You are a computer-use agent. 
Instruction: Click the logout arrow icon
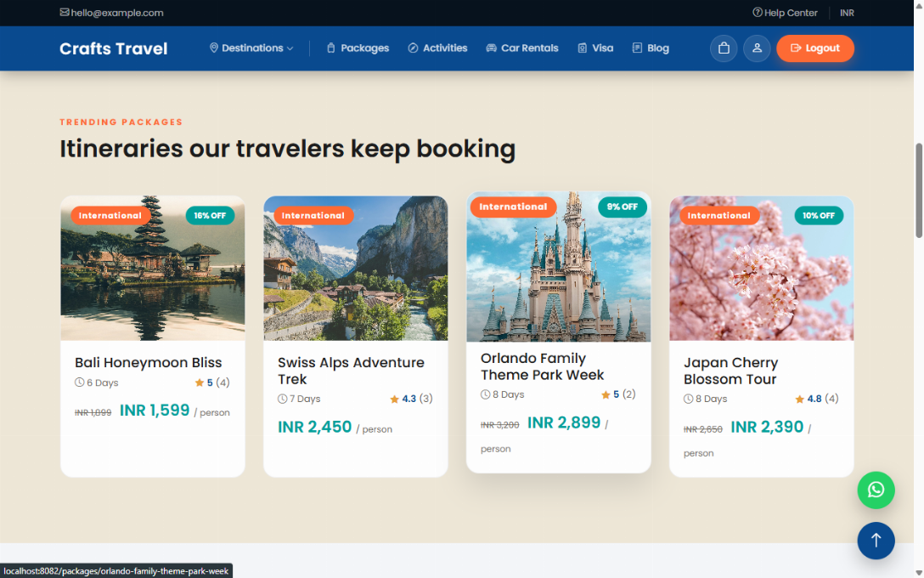(x=796, y=48)
